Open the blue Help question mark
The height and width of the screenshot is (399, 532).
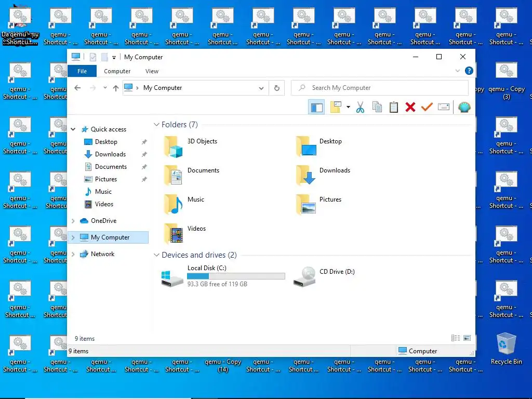[x=469, y=71]
